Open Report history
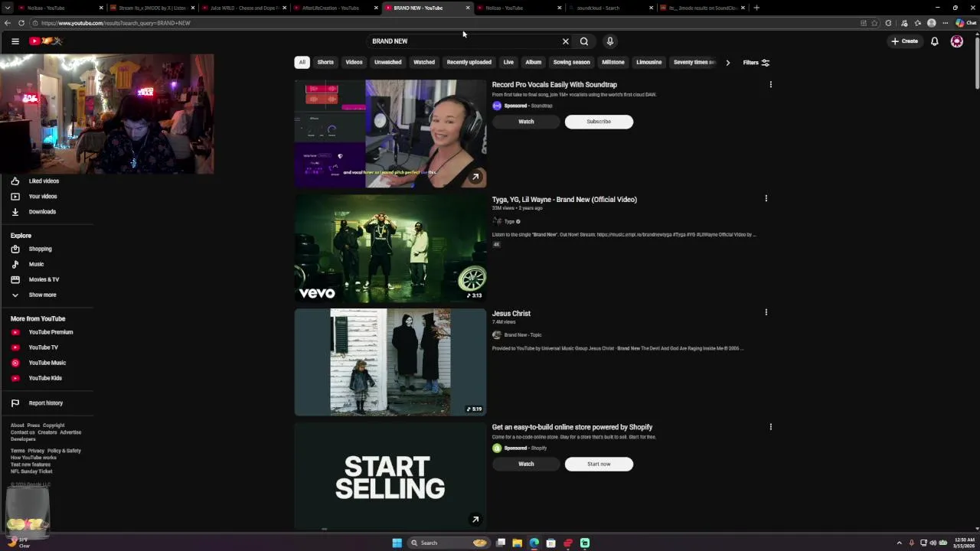Screen dimensions: 980x551 [45, 403]
